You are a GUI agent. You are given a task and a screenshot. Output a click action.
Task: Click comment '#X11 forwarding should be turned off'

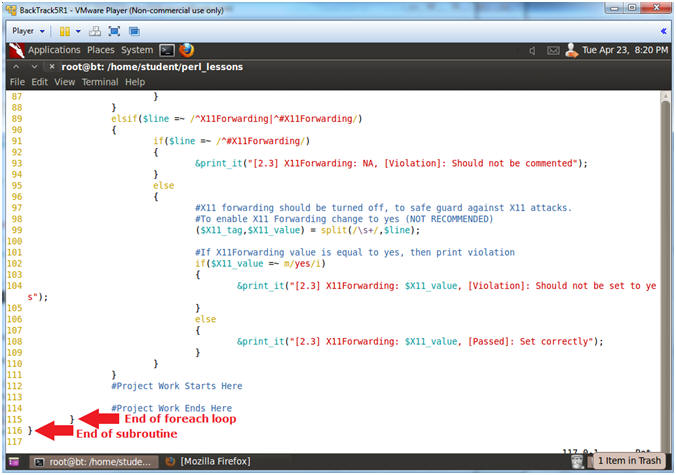383,208
